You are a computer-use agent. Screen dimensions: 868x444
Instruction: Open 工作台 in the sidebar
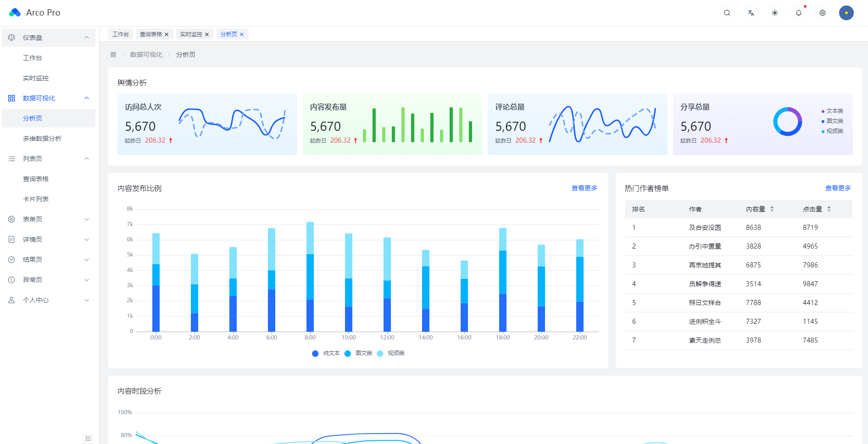point(49,58)
